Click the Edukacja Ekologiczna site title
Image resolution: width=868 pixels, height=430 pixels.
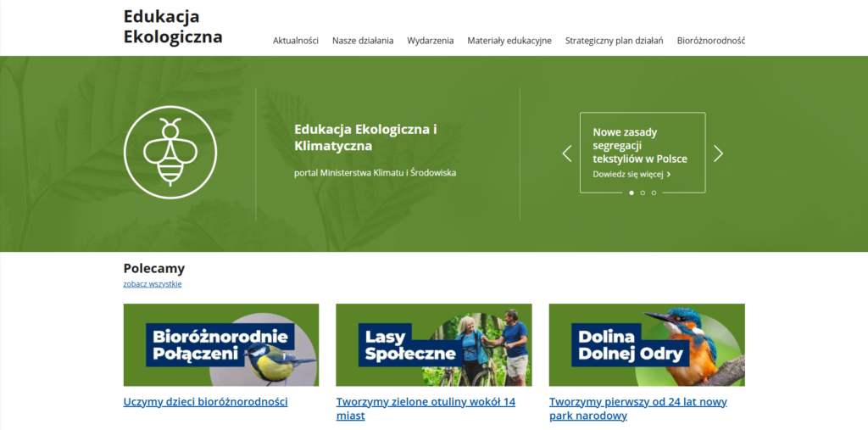coord(173,26)
